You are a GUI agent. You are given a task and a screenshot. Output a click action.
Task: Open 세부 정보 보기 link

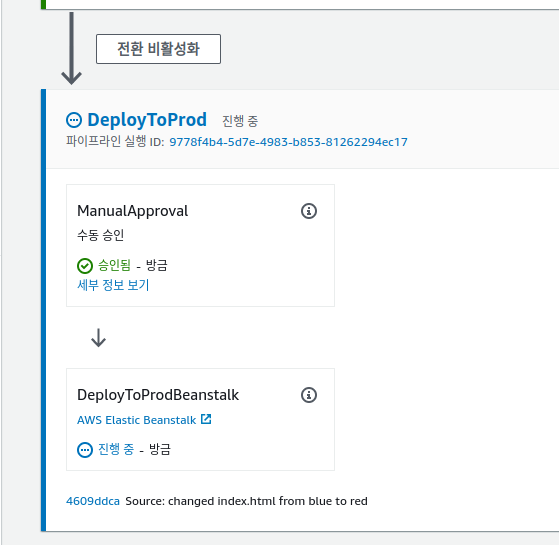[113, 285]
